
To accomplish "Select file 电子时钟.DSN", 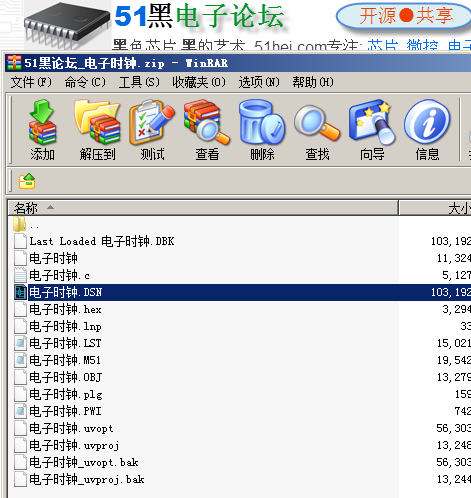I will pos(65,292).
